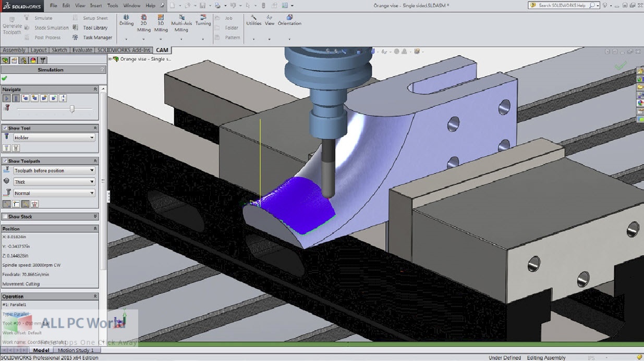Open the 2D Milling tool

(143, 23)
